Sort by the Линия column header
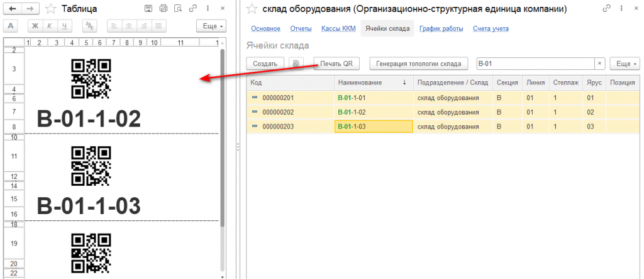The image size is (644, 279). click(536, 83)
